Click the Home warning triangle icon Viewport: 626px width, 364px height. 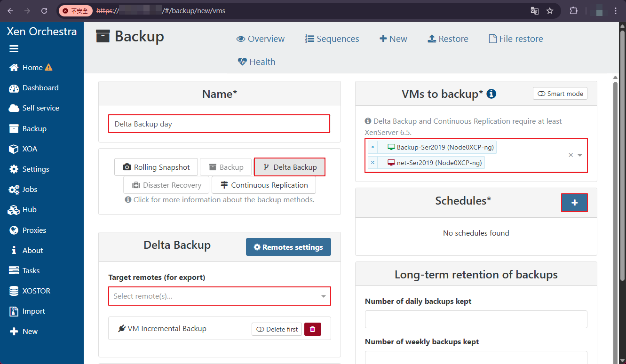(48, 67)
